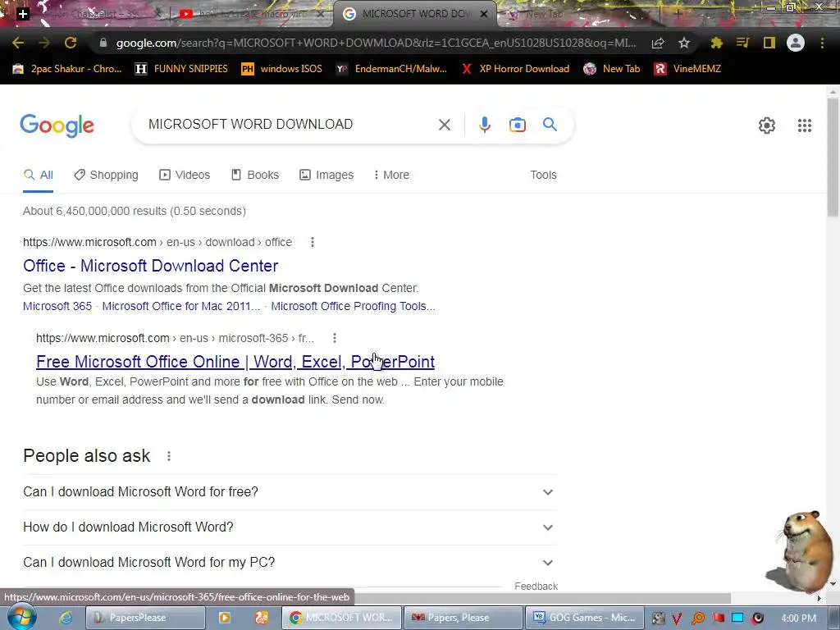Clear the search box with the X icon
This screenshot has height=630, width=840.
[444, 125]
